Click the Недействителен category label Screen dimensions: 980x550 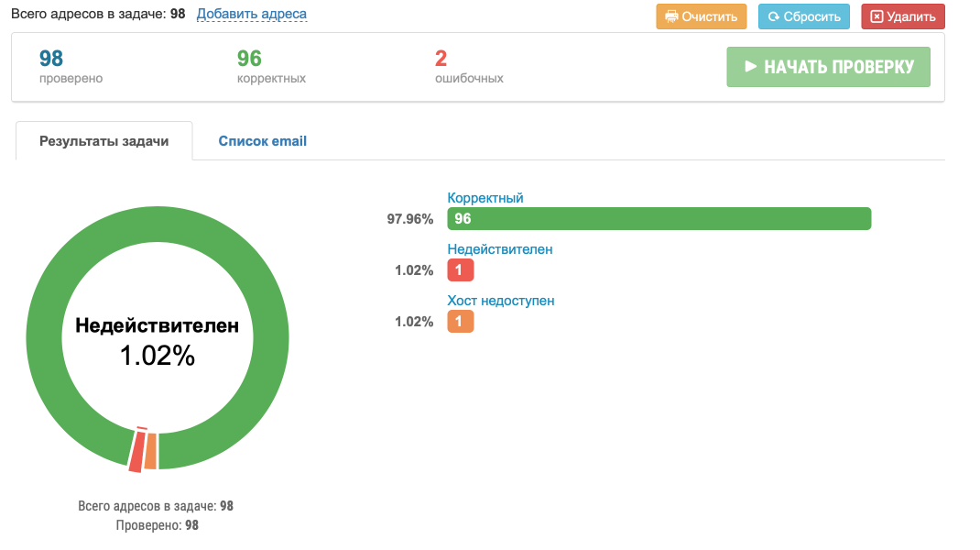pyautogui.click(x=500, y=249)
